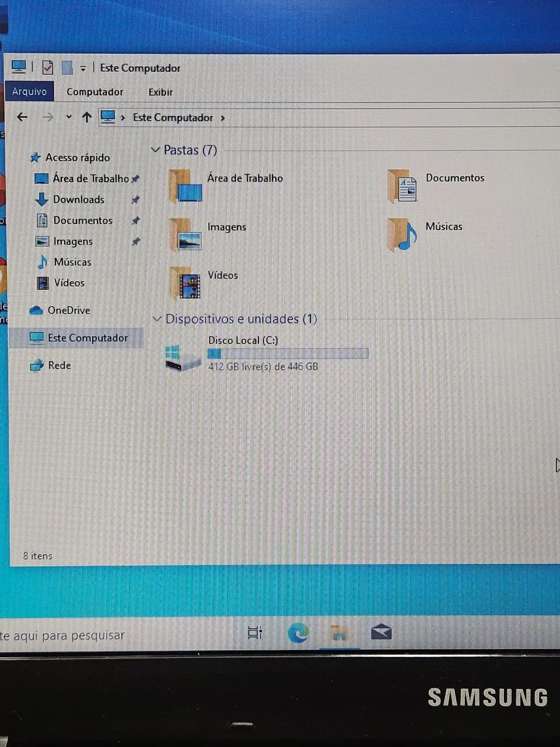This screenshot has height=747, width=560.
Task: Click the '8 itens' status bar text
Action: [37, 556]
